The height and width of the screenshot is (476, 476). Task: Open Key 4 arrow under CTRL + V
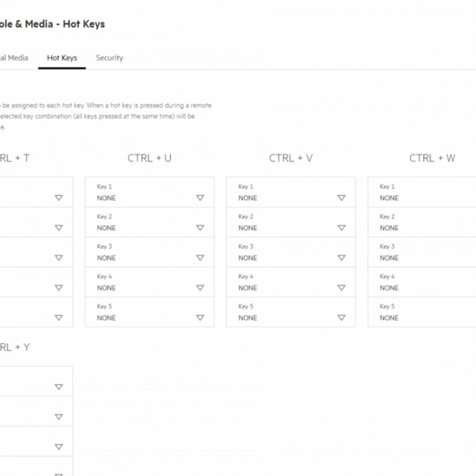(x=342, y=287)
